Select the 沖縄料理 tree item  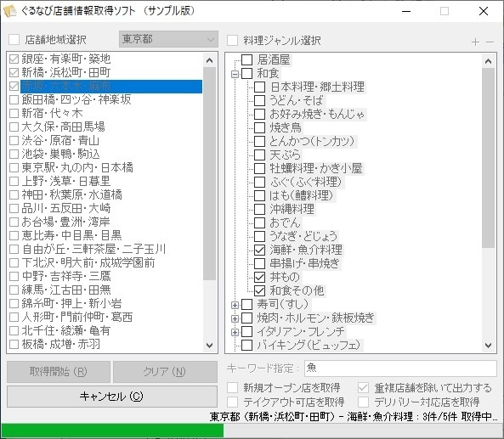292,209
